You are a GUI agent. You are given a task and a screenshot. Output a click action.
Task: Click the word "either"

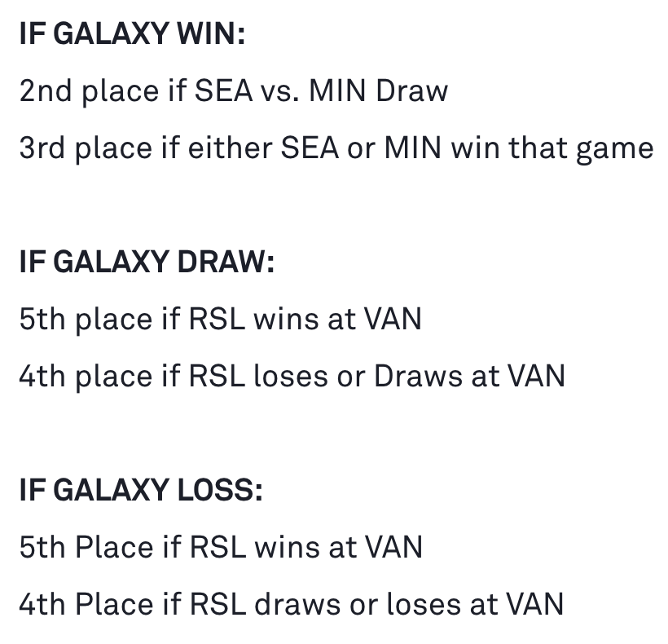point(230,148)
